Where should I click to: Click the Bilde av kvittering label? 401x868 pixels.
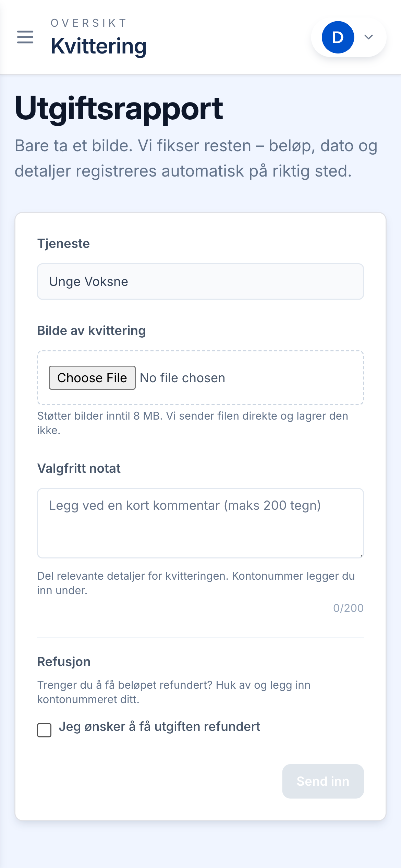click(91, 330)
